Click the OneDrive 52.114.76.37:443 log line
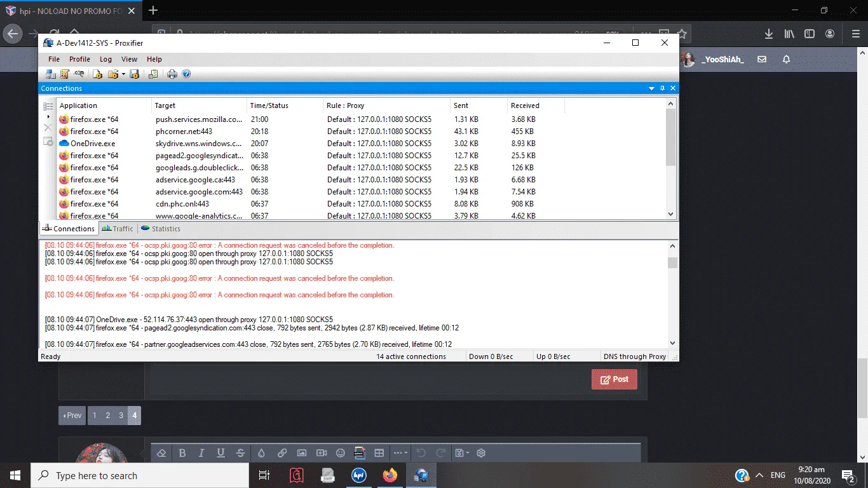Image resolution: width=868 pixels, height=488 pixels. point(189,320)
